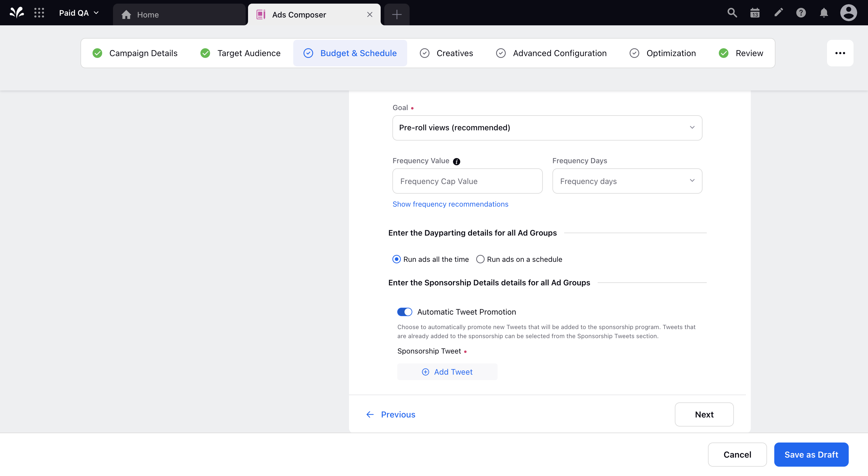Click the Budget & Schedule blue check icon
Screen dimensions: 868x476
point(308,53)
